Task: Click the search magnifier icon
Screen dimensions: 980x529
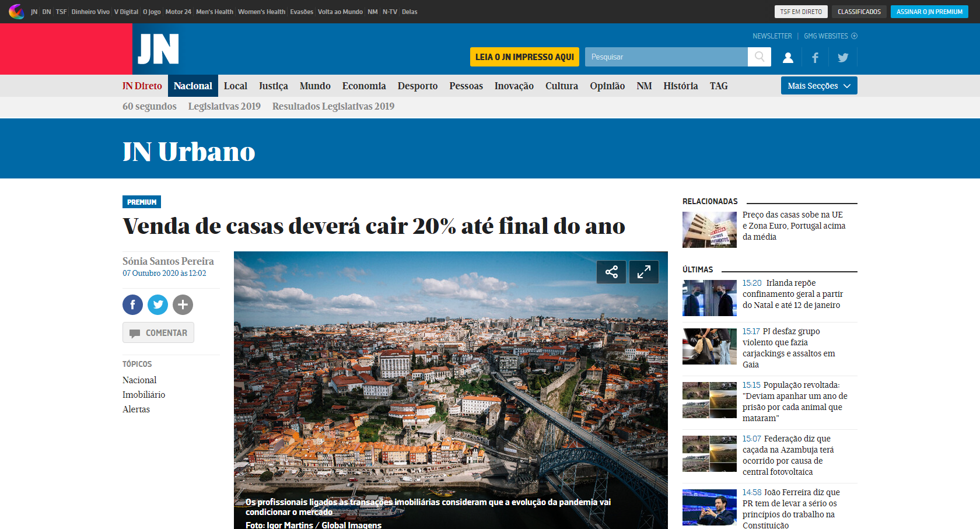Action: (759, 57)
